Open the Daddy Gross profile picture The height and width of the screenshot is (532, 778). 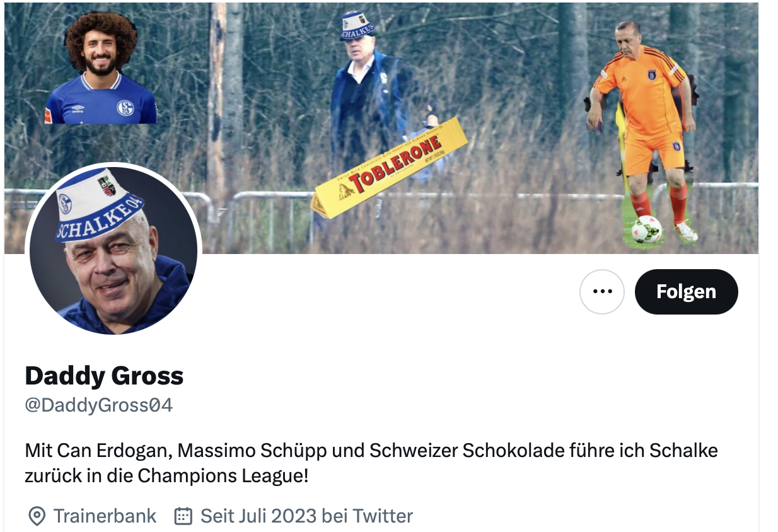point(113,250)
